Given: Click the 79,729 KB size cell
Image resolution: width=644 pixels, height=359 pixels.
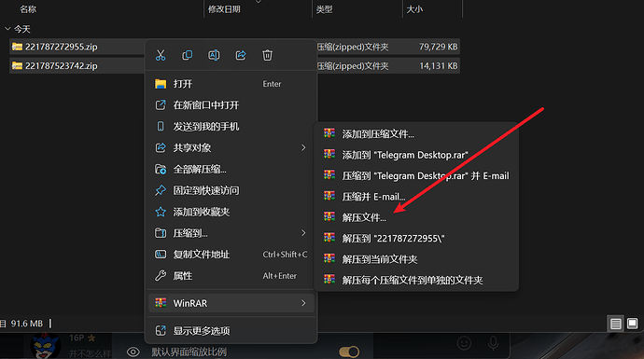Looking at the screenshot, I should point(438,47).
